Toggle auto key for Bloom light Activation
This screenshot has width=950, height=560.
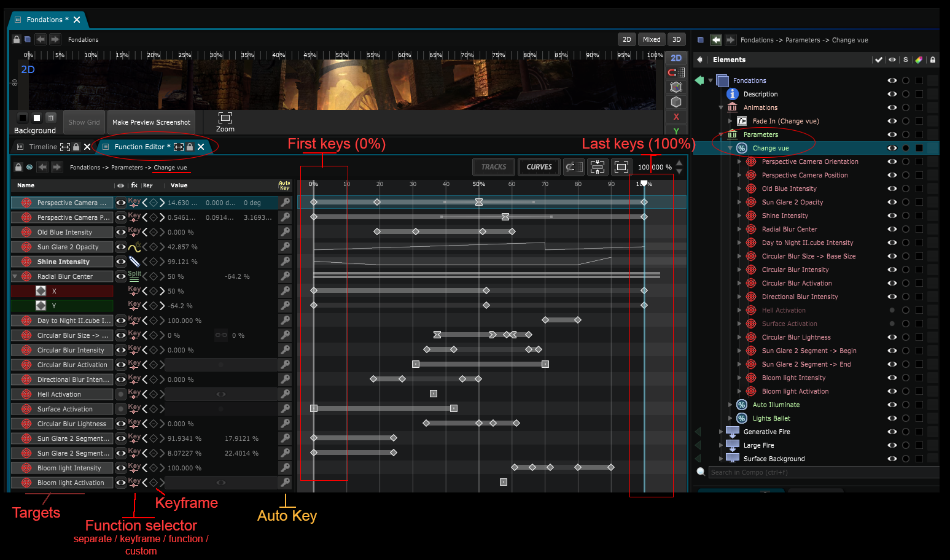click(x=285, y=483)
